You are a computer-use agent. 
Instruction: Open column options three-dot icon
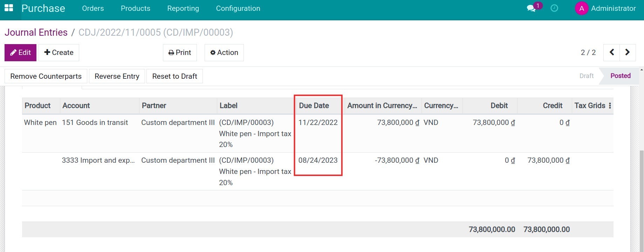point(610,106)
